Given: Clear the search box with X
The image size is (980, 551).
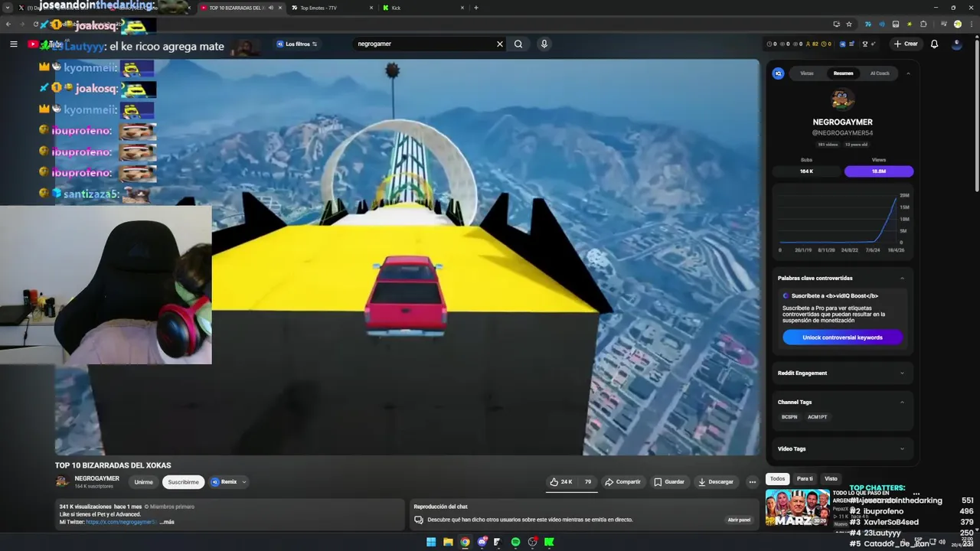Looking at the screenshot, I should pos(500,44).
